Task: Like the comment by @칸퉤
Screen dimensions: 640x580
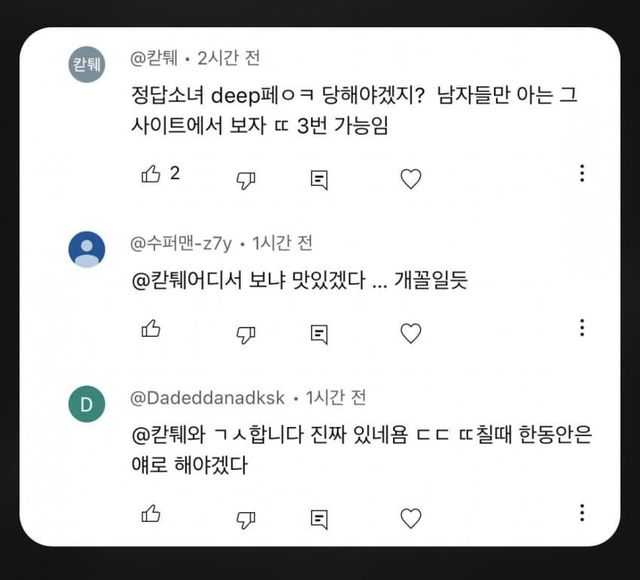Action: click(x=151, y=174)
